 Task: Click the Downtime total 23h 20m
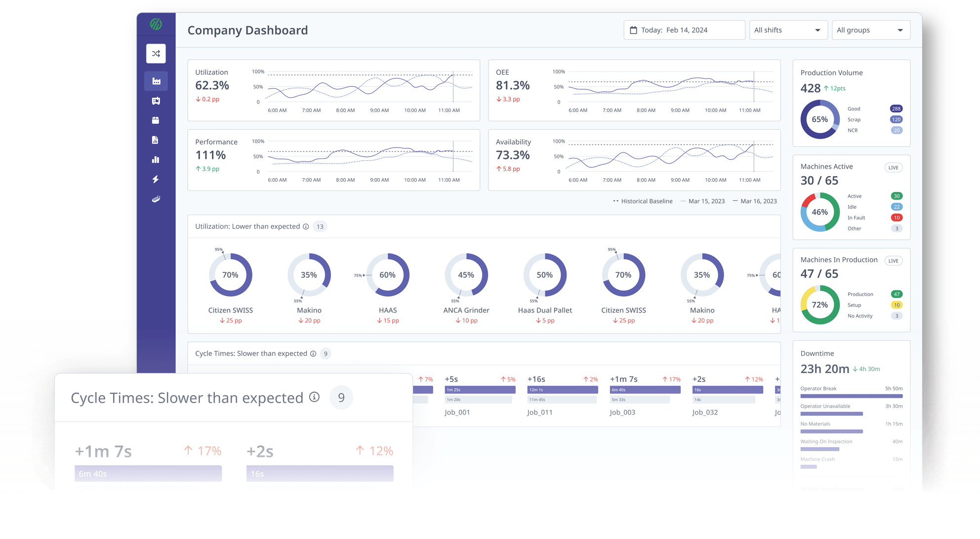tap(825, 369)
